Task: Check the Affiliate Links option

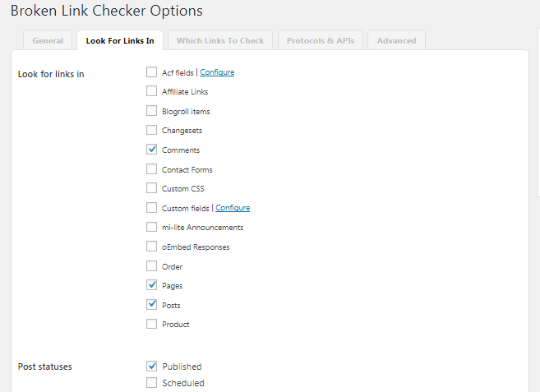Action: [x=151, y=91]
